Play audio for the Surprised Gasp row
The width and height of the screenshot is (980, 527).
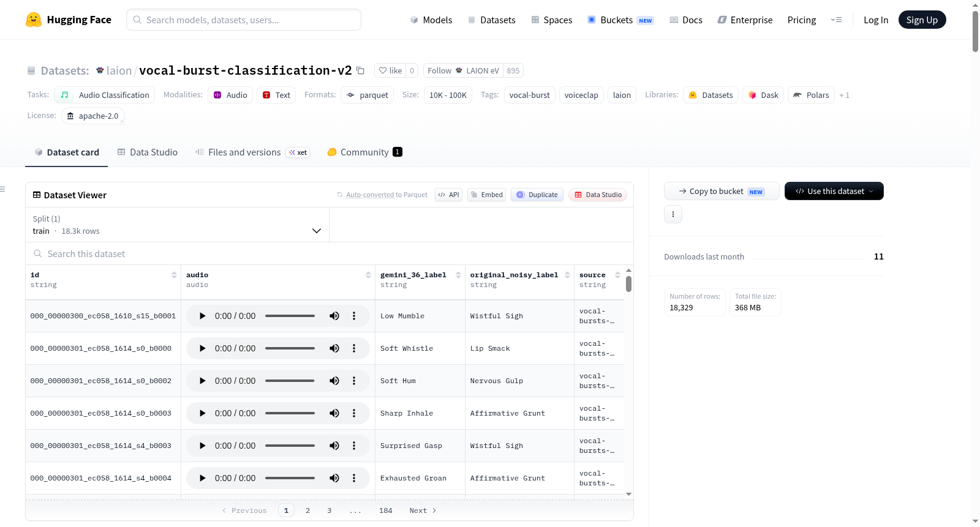click(x=203, y=446)
